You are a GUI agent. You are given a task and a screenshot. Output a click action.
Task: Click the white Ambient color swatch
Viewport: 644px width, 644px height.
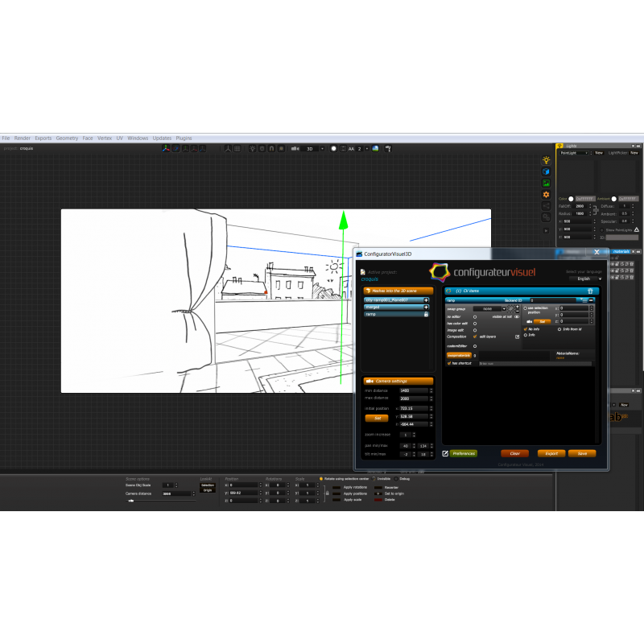[x=614, y=199]
